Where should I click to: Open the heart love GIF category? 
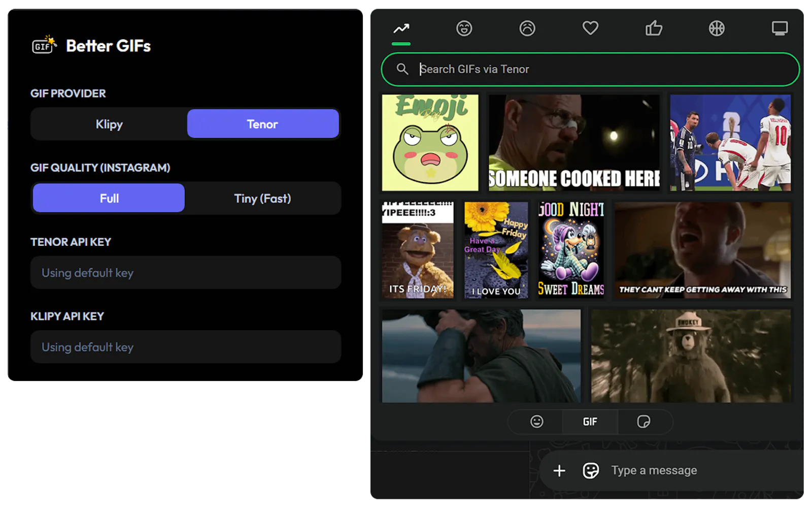[x=590, y=28]
